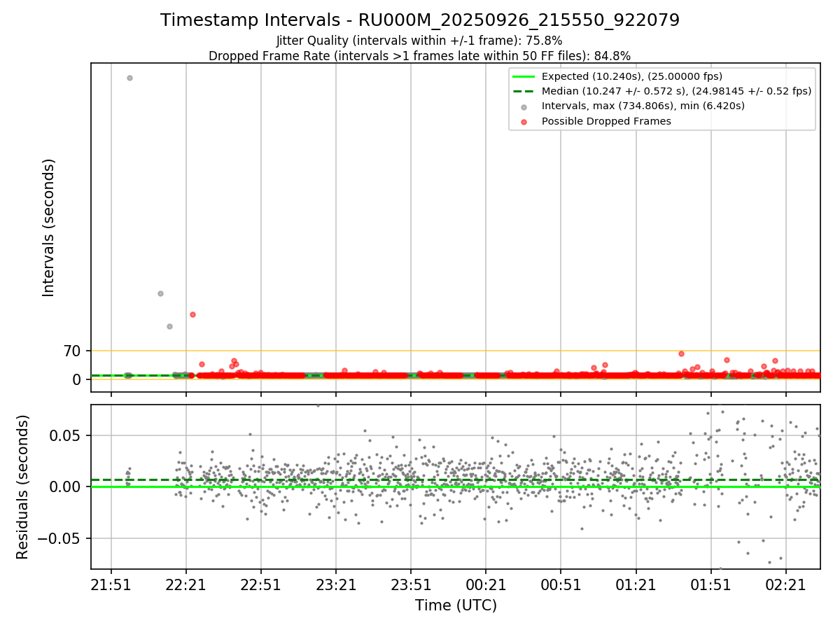840x630 pixels.
Task: Click the '0.00' residuals tick label
Action: pyautogui.click(x=66, y=486)
